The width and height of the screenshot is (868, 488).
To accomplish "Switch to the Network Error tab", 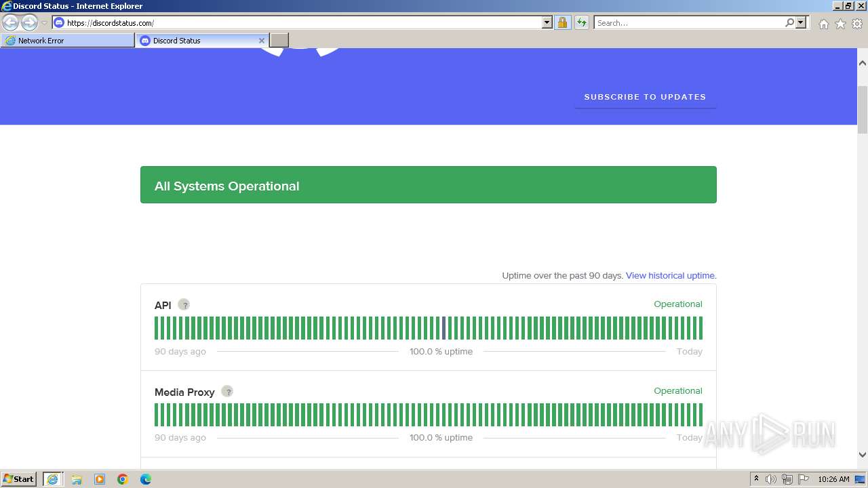I will point(68,41).
